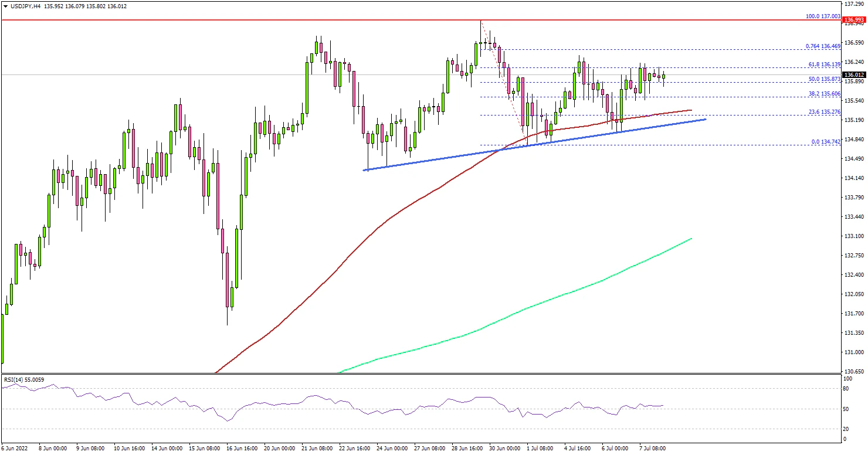Select the red price label 136.993
868x455 pixels.
pos(854,20)
